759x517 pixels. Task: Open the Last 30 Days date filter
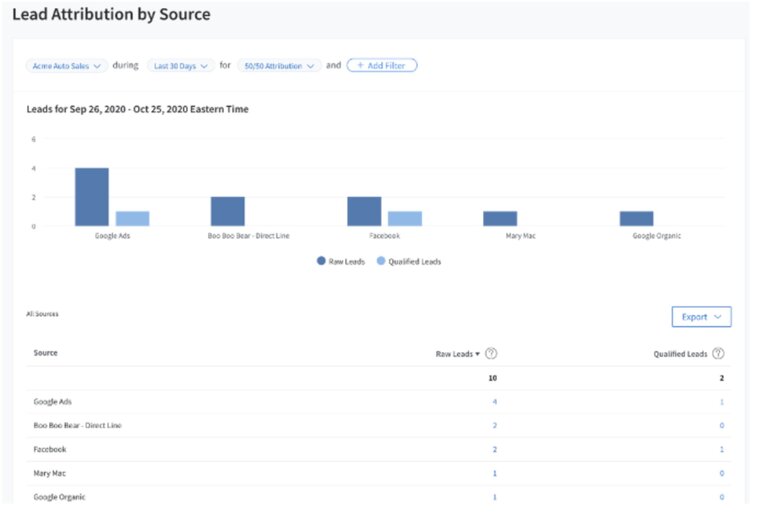pyautogui.click(x=181, y=66)
